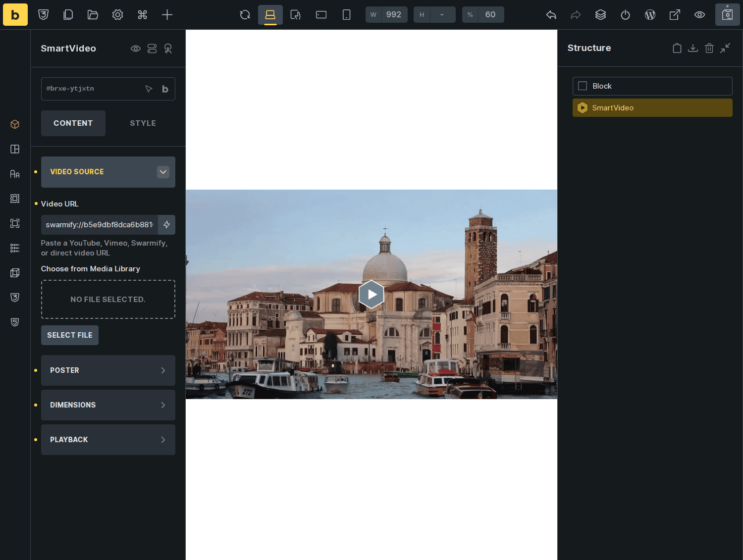The height and width of the screenshot is (560, 743).
Task: Add a new element with the plus icon
Action: coord(167,15)
